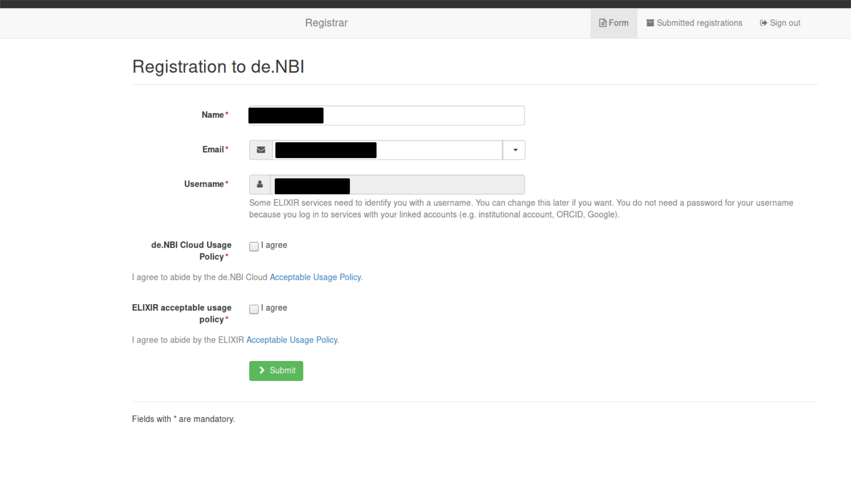Click the green Submit button
851x504 pixels.
(276, 371)
